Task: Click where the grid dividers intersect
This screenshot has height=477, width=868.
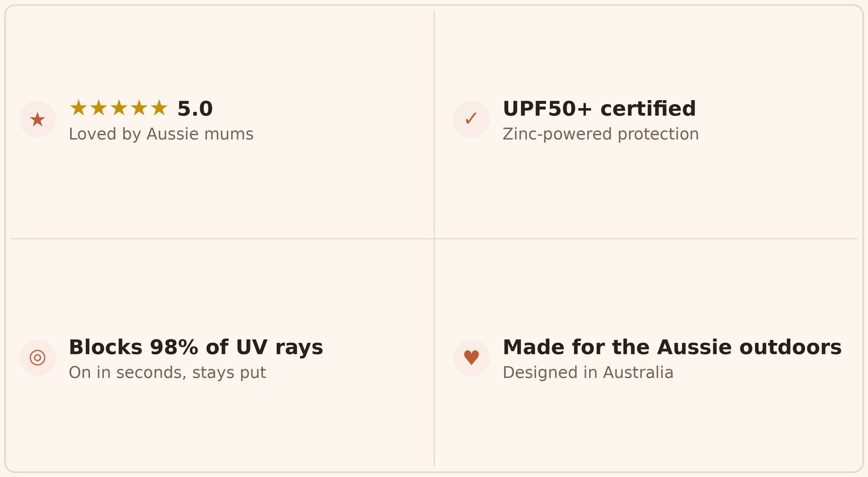Action: [434, 239]
